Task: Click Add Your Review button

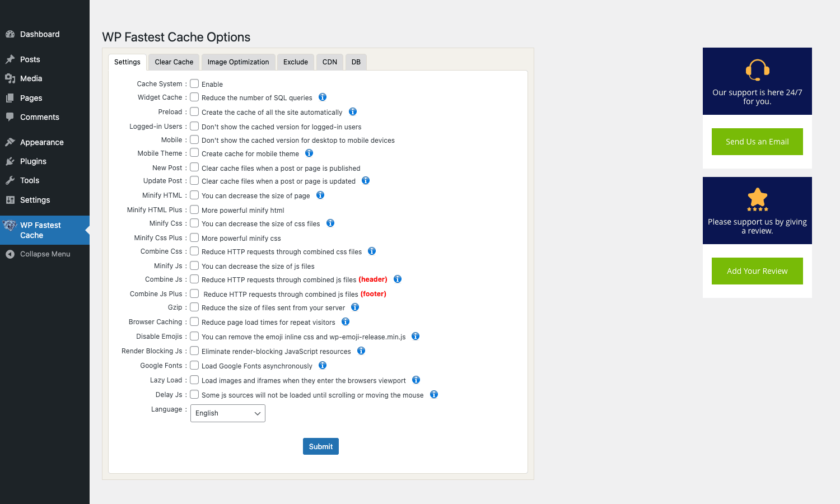Action: 757,271
